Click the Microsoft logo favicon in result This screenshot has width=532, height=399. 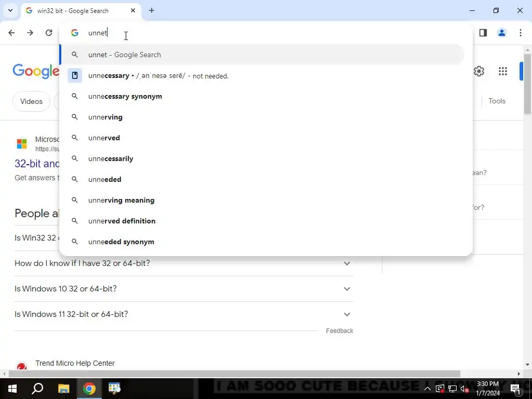pyautogui.click(x=22, y=143)
